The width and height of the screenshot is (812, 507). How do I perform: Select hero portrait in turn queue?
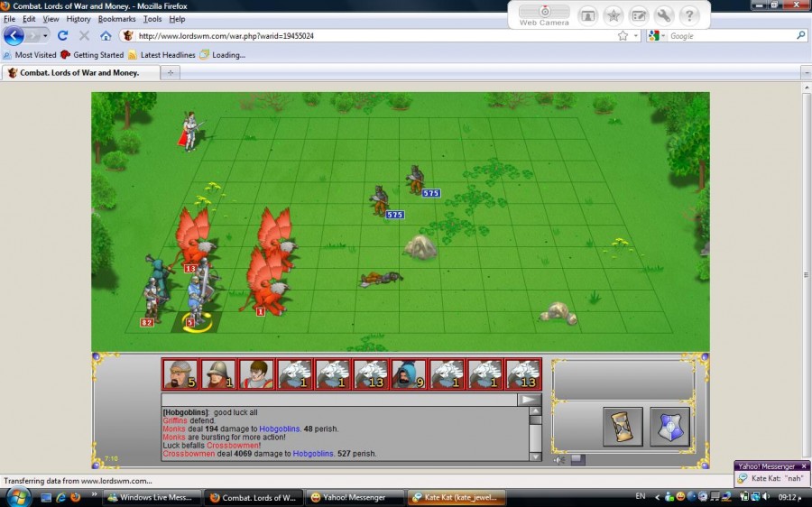coord(256,373)
